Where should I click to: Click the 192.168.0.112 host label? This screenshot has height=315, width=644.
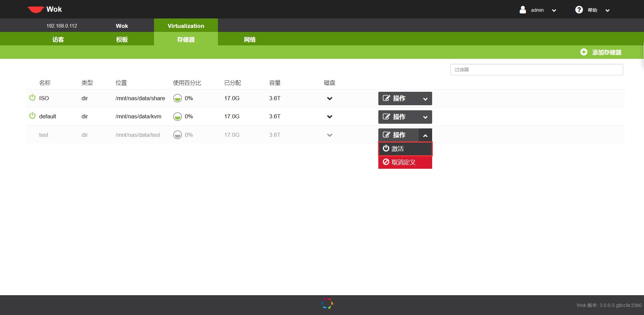click(62, 26)
